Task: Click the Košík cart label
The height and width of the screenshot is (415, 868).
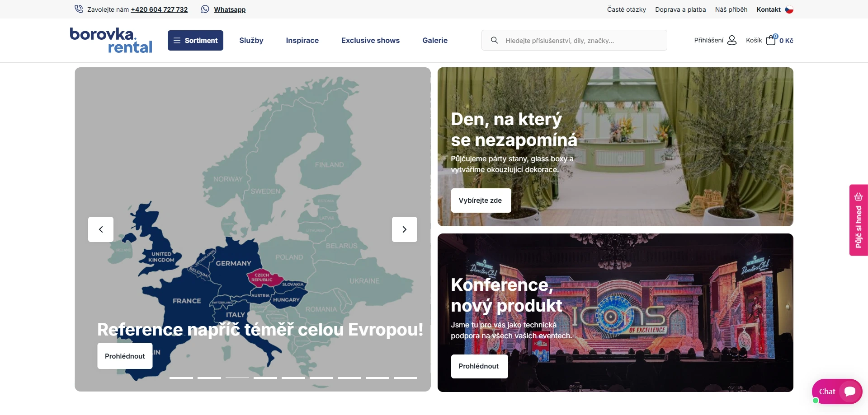Action: (754, 40)
